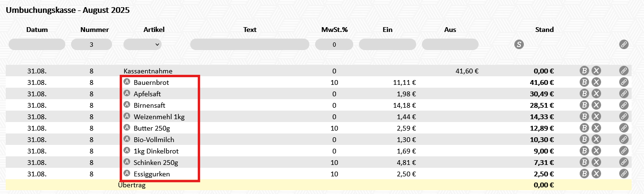The image size is (644, 194).
Task: Click the Aus amount input field
Action: click(x=450, y=44)
